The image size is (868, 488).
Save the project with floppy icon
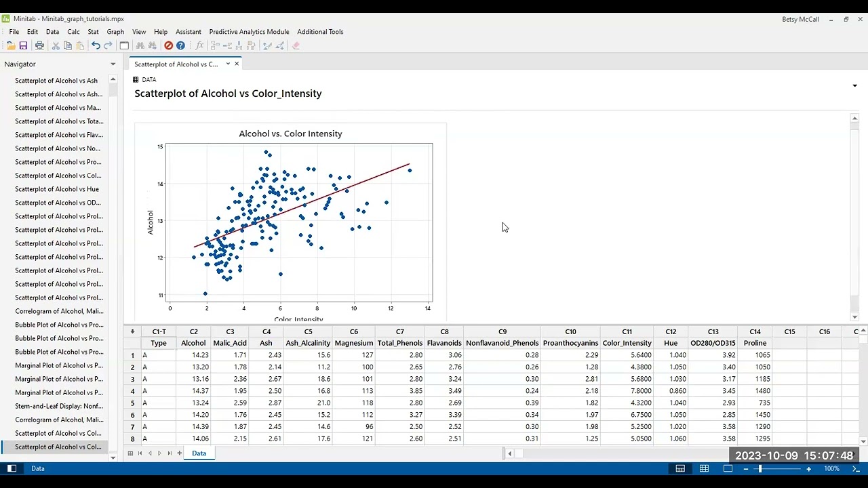tap(23, 45)
